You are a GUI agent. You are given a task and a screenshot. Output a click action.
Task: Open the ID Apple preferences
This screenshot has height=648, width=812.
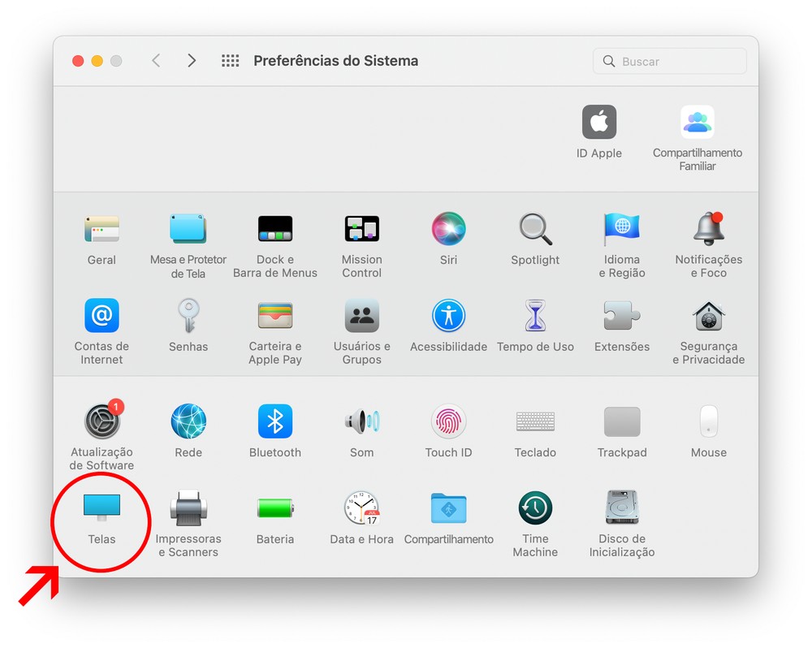[x=598, y=123]
